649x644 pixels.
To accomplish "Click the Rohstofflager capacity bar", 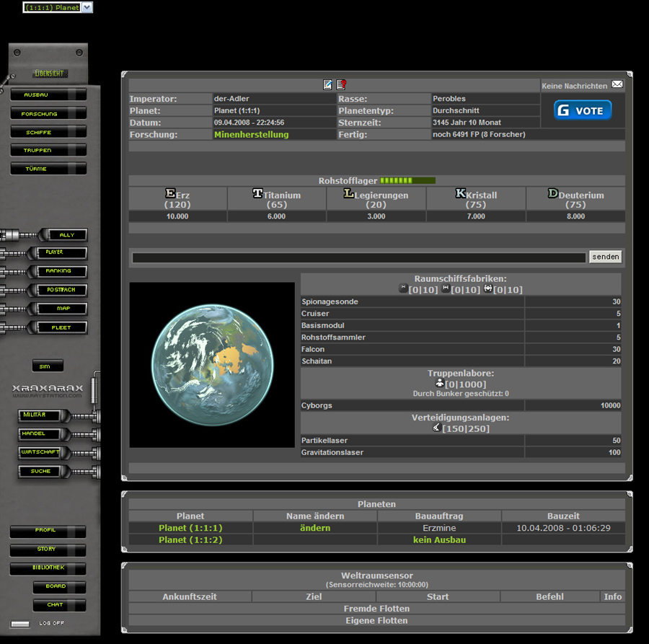I will 407,180.
